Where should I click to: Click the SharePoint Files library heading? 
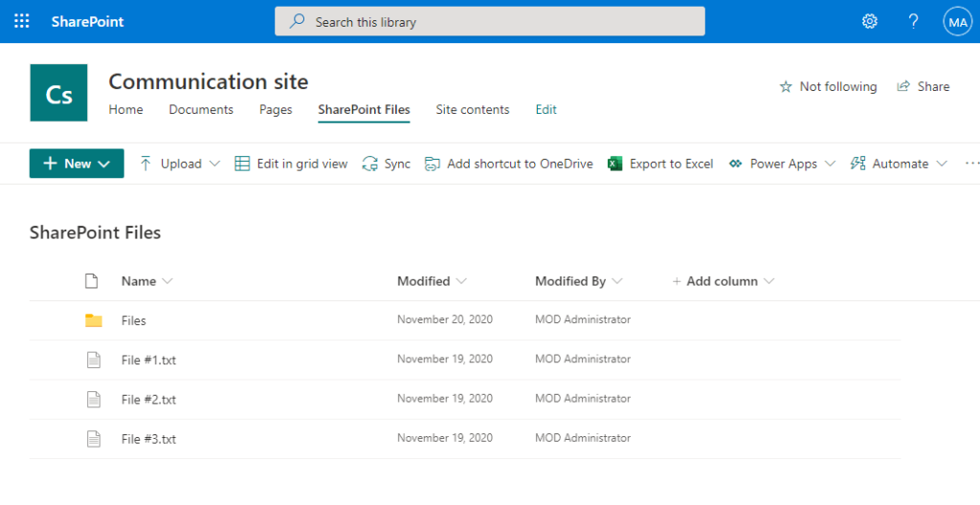click(x=95, y=232)
